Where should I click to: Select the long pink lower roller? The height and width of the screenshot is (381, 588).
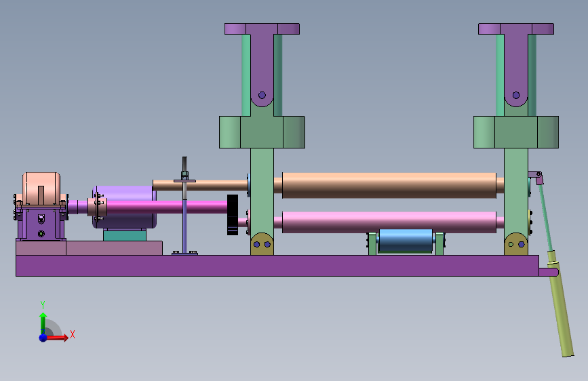pos(389,222)
